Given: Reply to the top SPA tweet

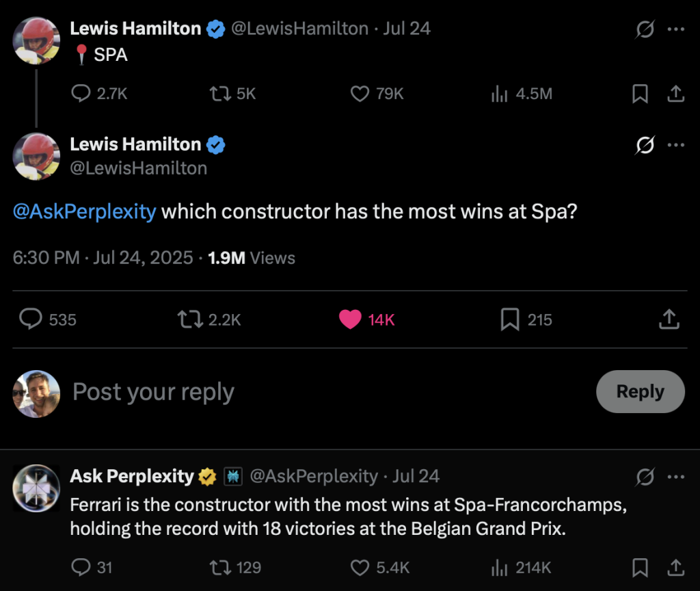Looking at the screenshot, I should [81, 94].
